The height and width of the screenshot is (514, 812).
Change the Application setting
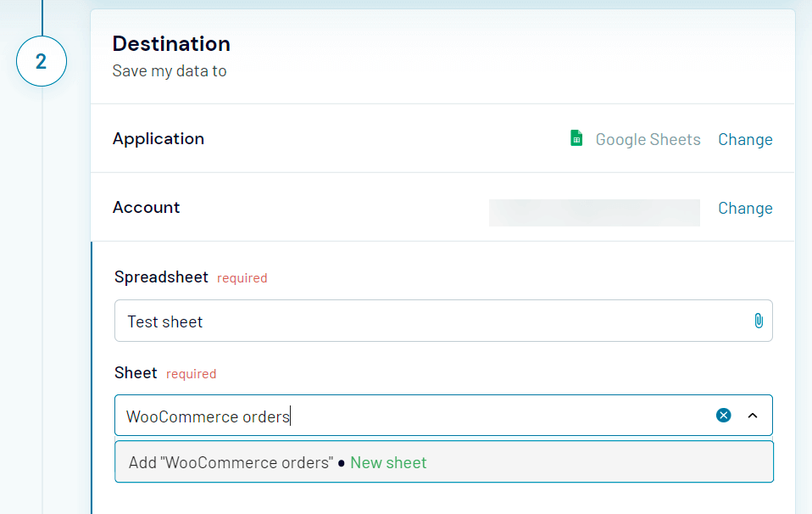[745, 139]
